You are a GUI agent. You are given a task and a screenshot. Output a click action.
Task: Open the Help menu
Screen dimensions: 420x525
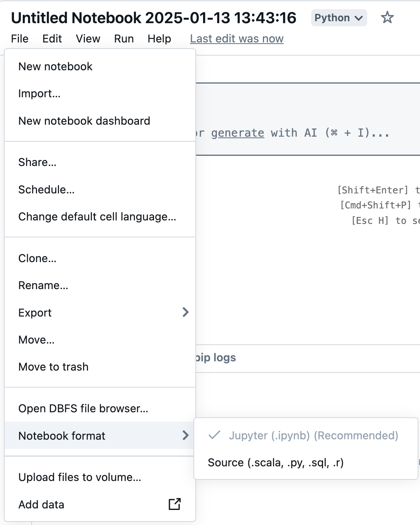coord(159,39)
